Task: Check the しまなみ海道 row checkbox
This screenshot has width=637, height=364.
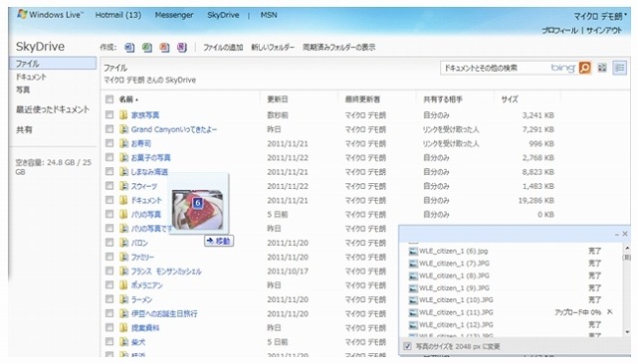Action: coord(109,172)
